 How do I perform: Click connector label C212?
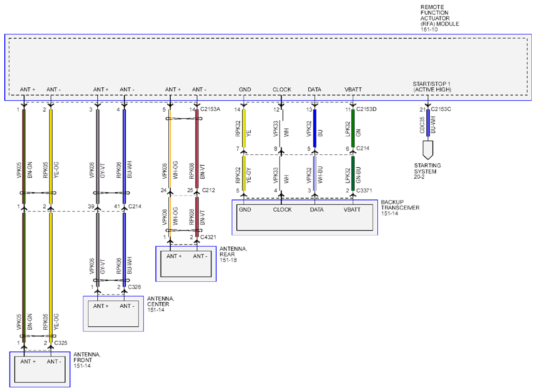tap(209, 190)
